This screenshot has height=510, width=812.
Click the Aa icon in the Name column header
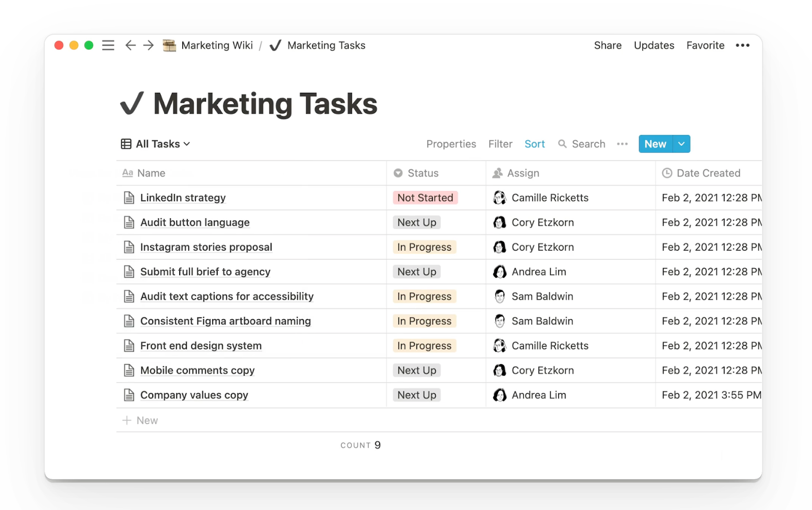127,173
